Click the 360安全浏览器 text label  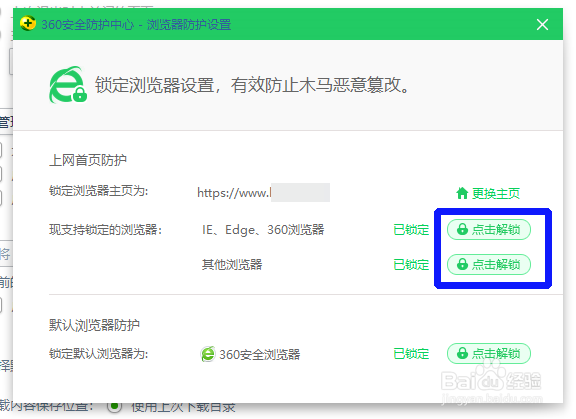[x=259, y=354]
